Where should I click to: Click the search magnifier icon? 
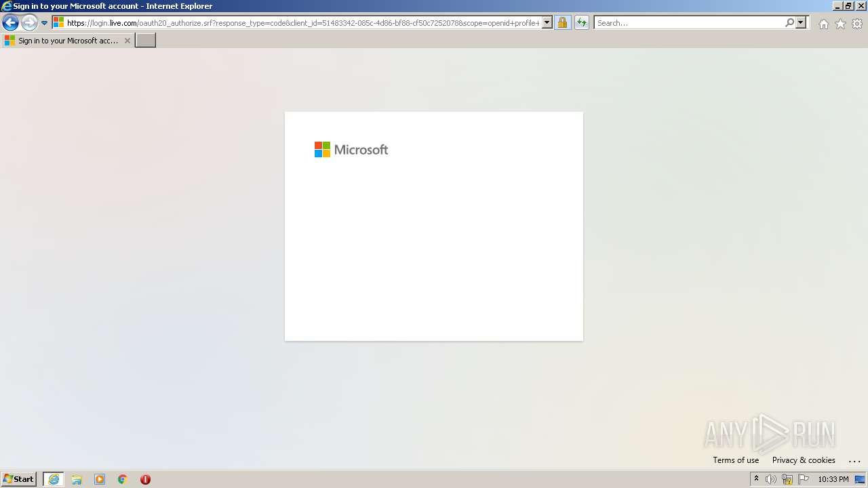pyautogui.click(x=789, y=23)
